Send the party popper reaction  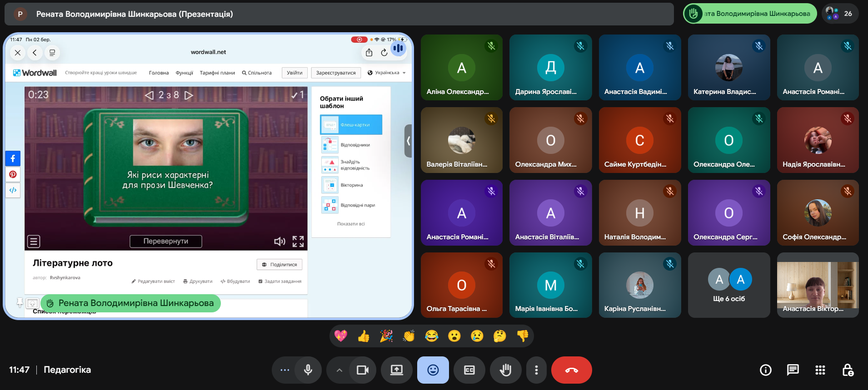tap(386, 336)
